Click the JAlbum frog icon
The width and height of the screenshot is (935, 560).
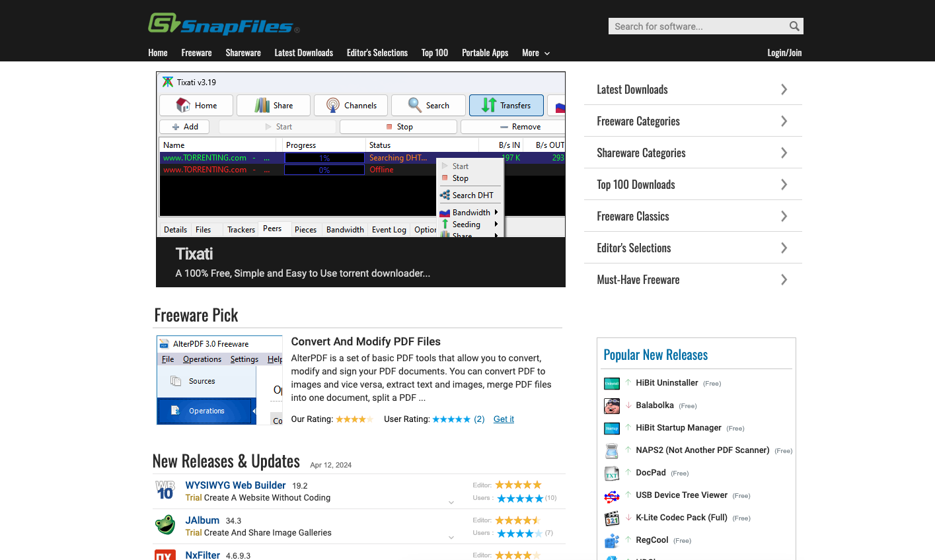(x=165, y=525)
